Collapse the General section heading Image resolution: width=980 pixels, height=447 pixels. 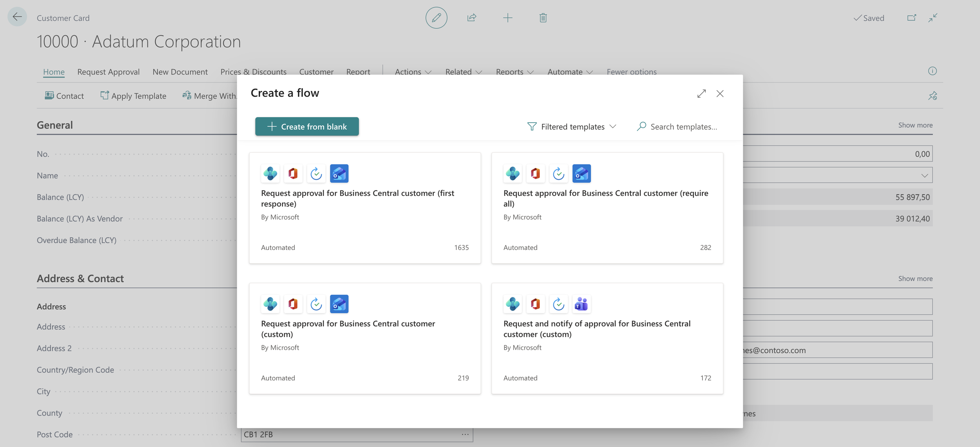click(x=55, y=125)
